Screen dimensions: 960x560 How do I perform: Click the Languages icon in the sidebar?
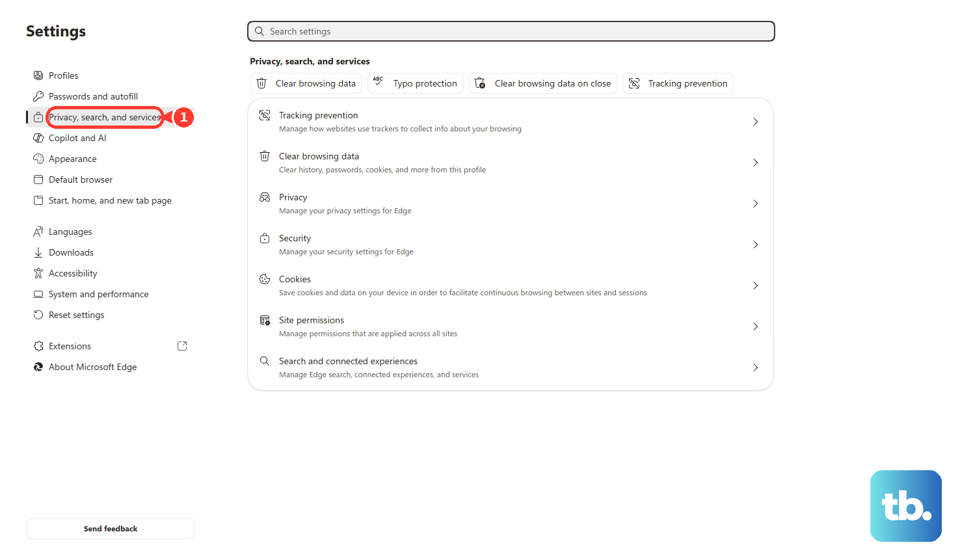point(38,232)
